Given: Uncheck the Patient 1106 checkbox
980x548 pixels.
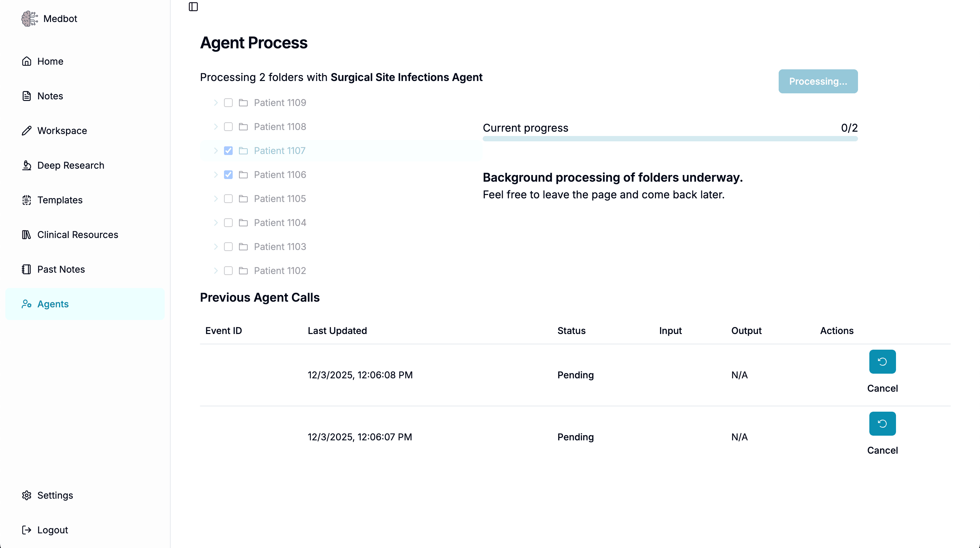Looking at the screenshot, I should (x=228, y=175).
